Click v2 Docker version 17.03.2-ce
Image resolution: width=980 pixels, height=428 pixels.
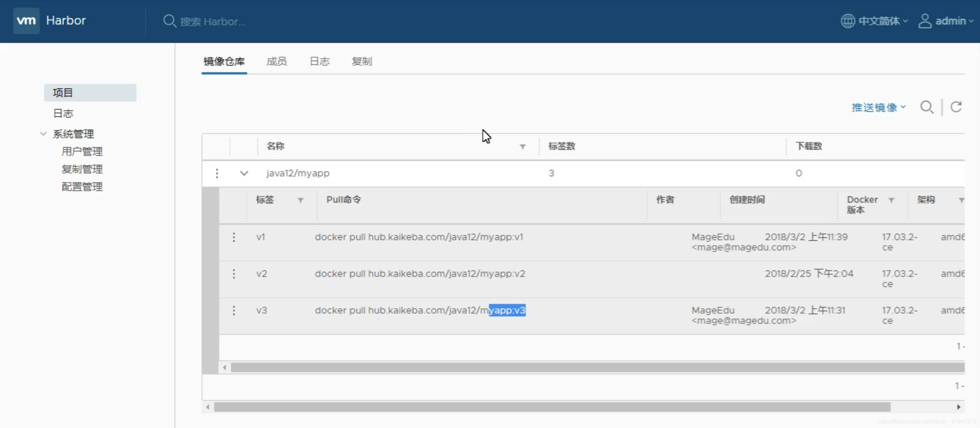(900, 279)
